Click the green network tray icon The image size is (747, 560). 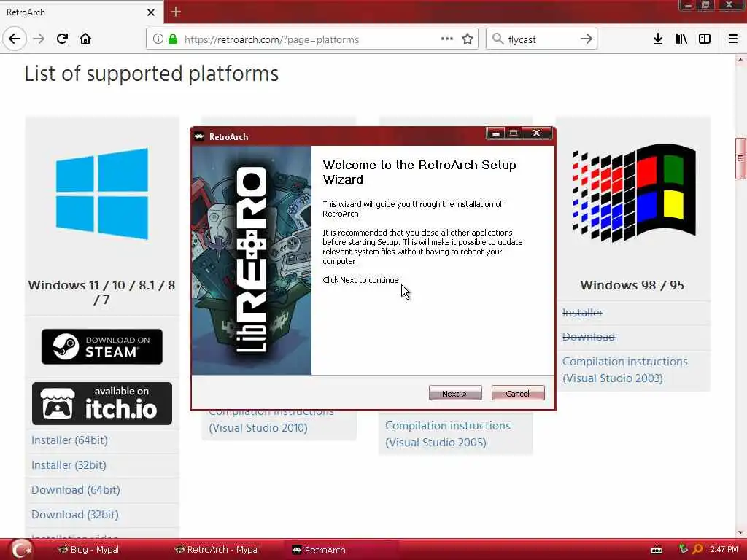coord(683,549)
